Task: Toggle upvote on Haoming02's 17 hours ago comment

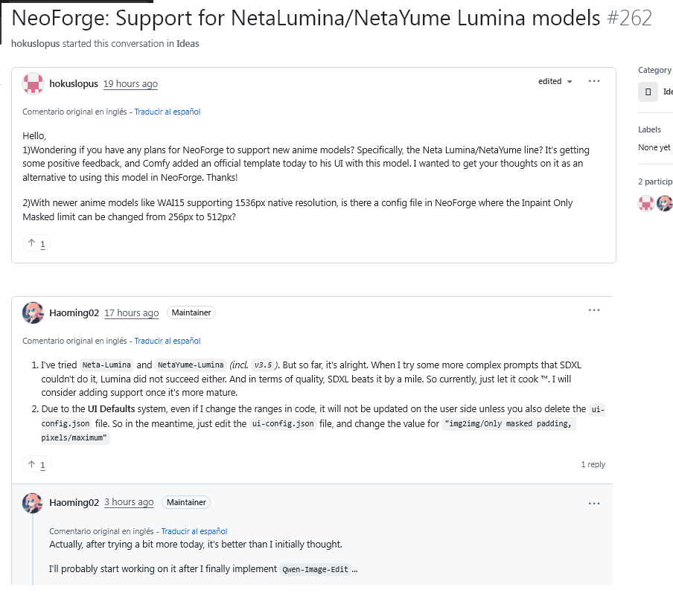Action: (36, 464)
